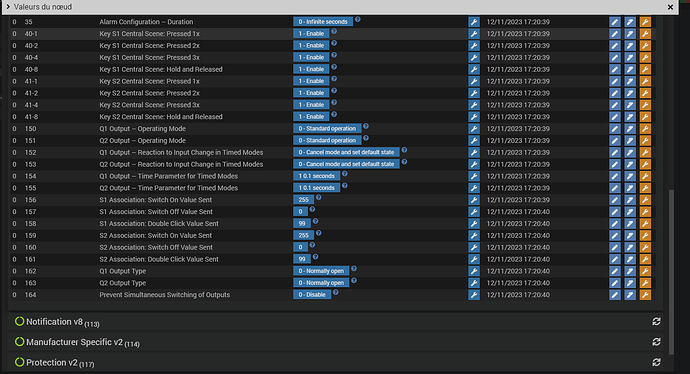
Task: Click the 'Cancel mode and set default state' badge in row 153
Action: (x=346, y=164)
